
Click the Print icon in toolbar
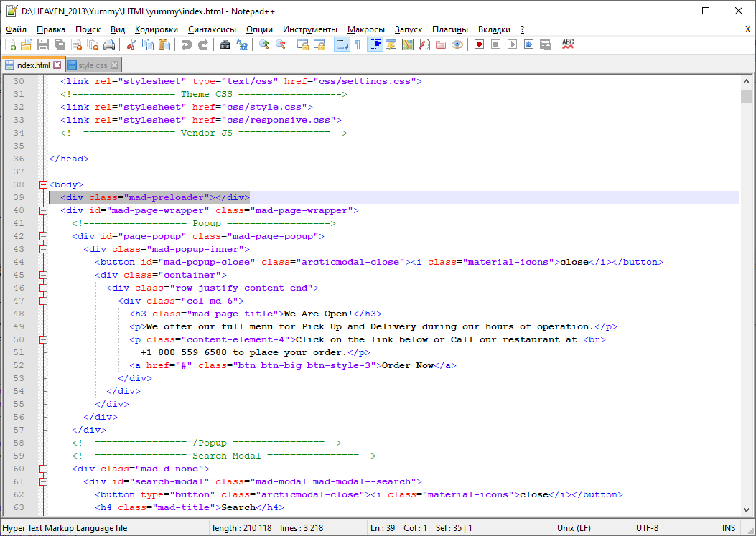pyautogui.click(x=109, y=44)
